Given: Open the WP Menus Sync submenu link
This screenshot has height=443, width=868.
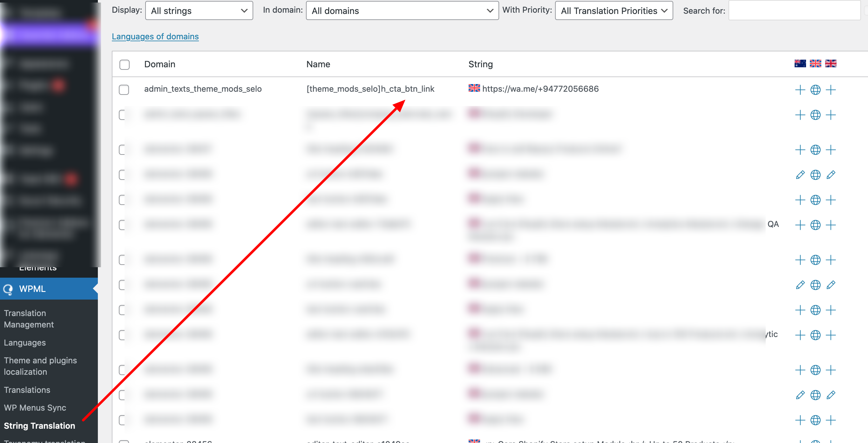Looking at the screenshot, I should pyautogui.click(x=35, y=408).
